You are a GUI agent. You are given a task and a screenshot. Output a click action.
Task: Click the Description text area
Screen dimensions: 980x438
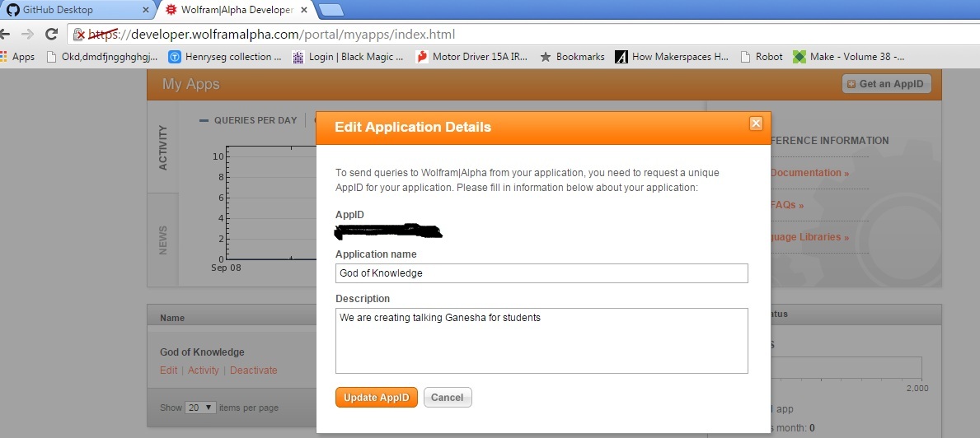pos(542,341)
